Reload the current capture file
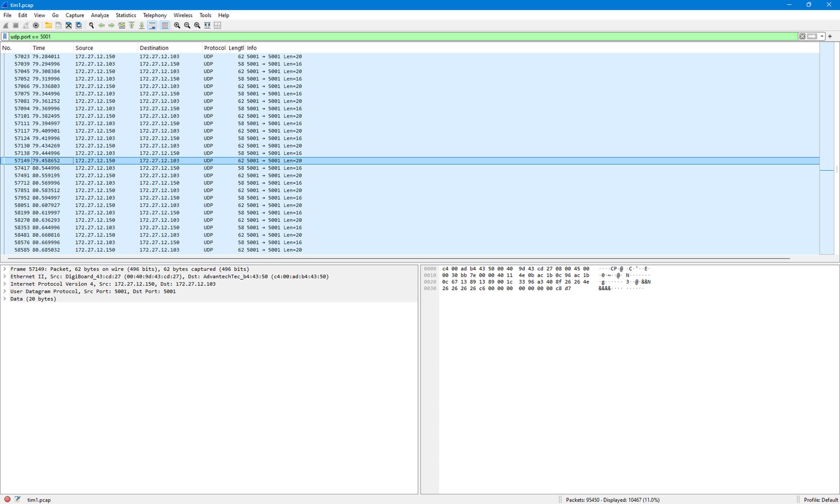Viewport: 840px width, 504px height. point(79,25)
